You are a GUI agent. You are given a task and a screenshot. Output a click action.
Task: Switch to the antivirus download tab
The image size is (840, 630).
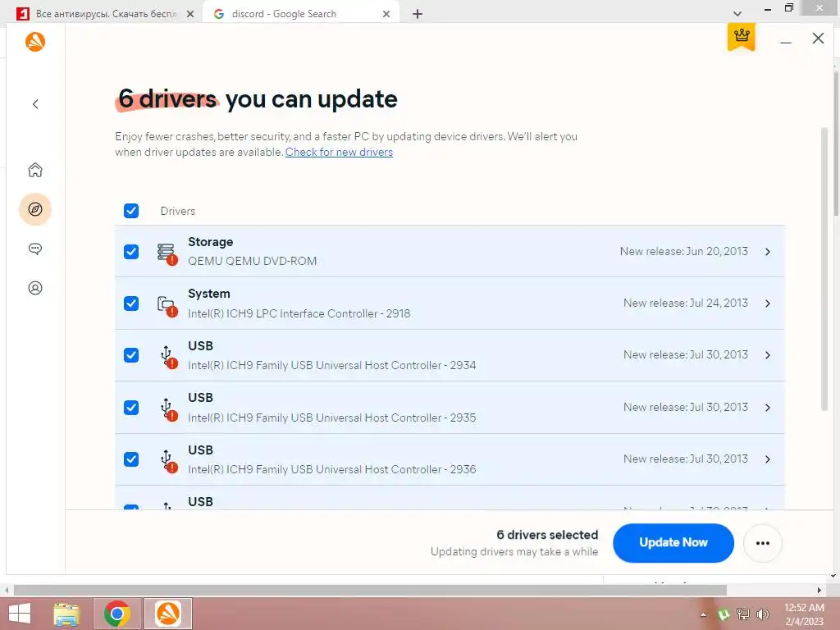pyautogui.click(x=106, y=14)
